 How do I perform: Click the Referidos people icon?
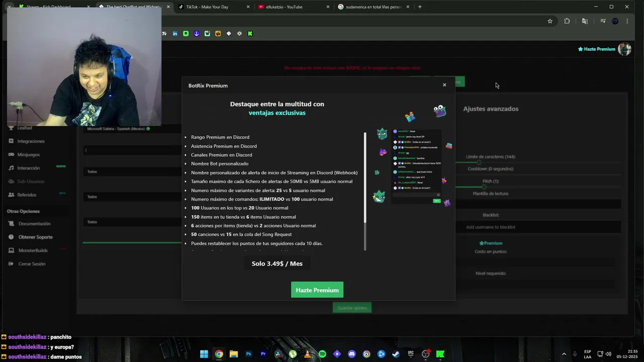[11, 195]
